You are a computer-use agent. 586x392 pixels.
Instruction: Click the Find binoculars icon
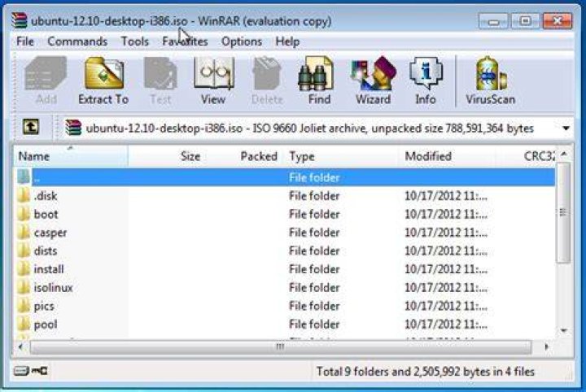click(316, 73)
